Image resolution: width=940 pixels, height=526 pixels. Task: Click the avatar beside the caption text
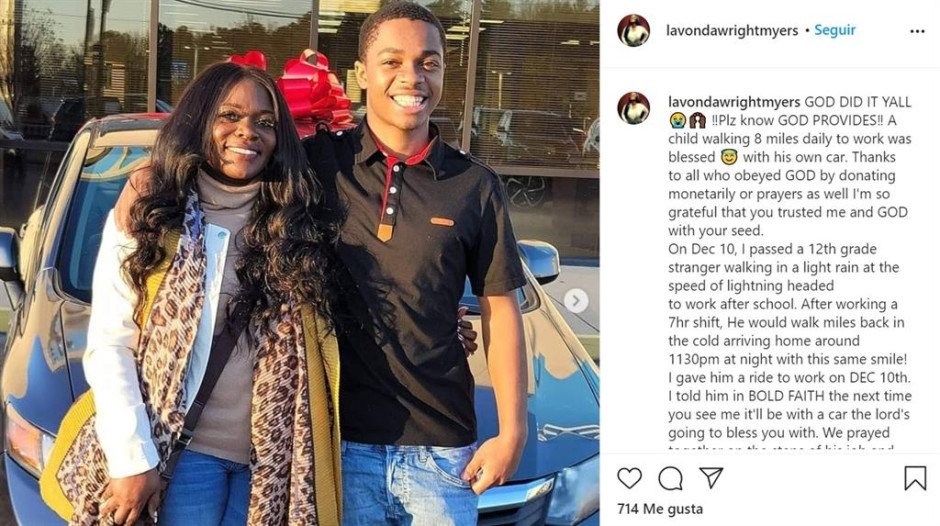634,109
